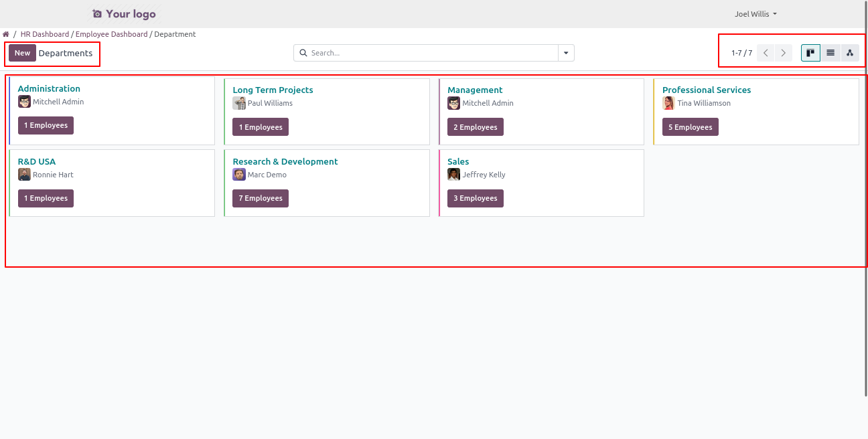868x439 pixels.
Task: Click Tina Williamson's avatar in Professional Services
Action: coord(668,103)
